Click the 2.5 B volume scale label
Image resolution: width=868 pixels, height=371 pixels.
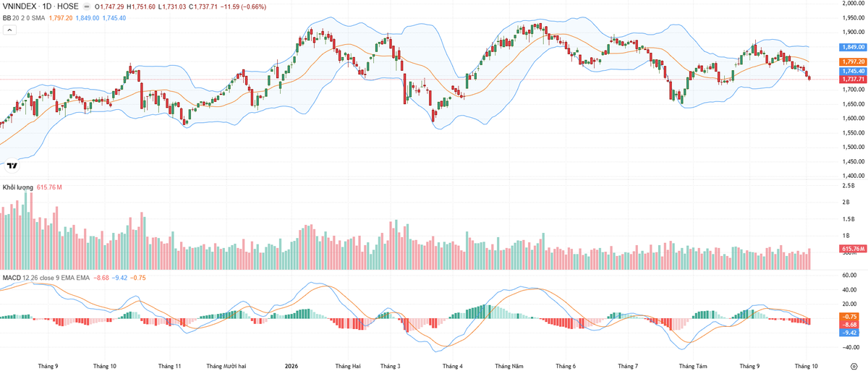click(849, 186)
